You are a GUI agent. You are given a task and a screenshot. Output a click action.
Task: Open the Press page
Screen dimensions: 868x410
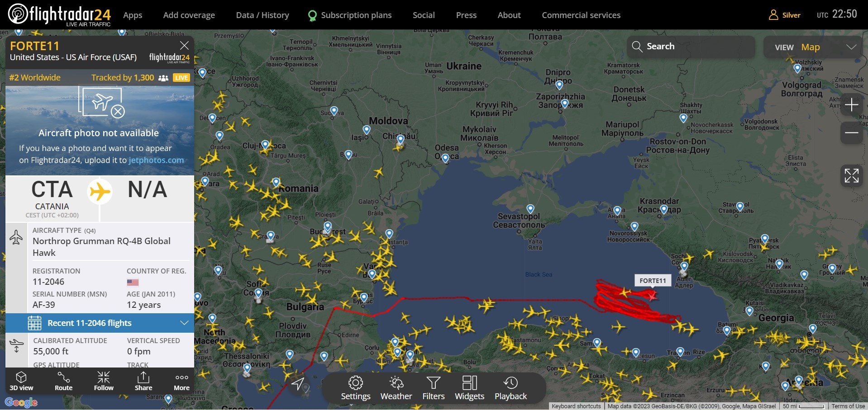tap(466, 15)
